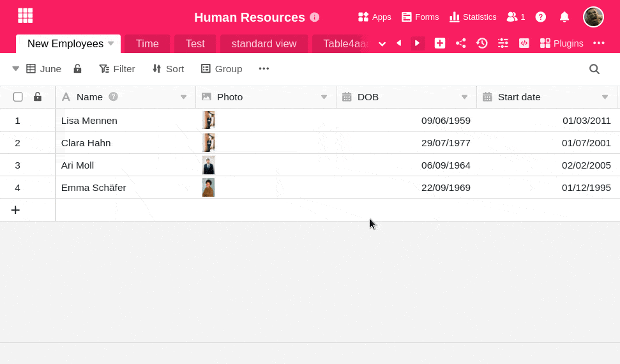This screenshot has width=620, height=364.
Task: Switch to the standard view tab
Action: pyautogui.click(x=264, y=43)
